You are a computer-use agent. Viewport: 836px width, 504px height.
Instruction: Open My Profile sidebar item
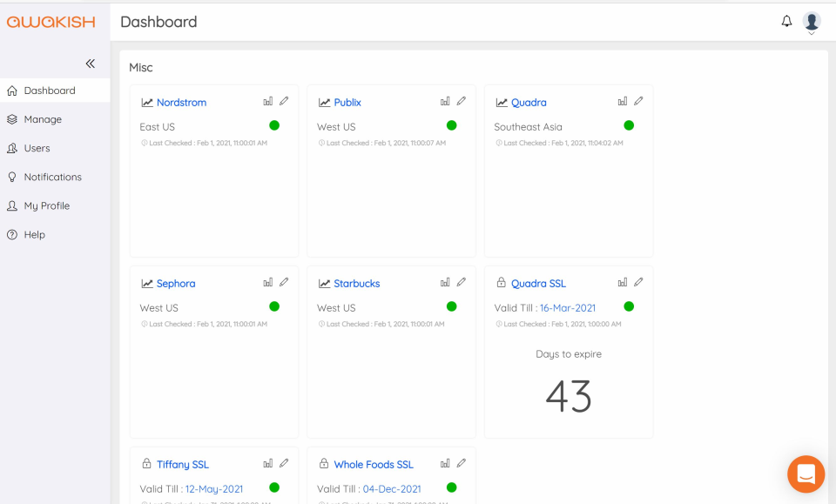[46, 205]
